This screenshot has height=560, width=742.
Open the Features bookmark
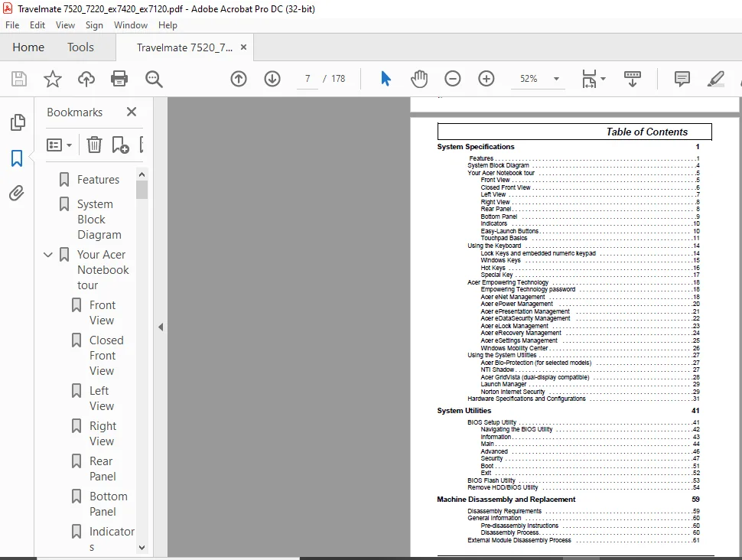coord(99,180)
